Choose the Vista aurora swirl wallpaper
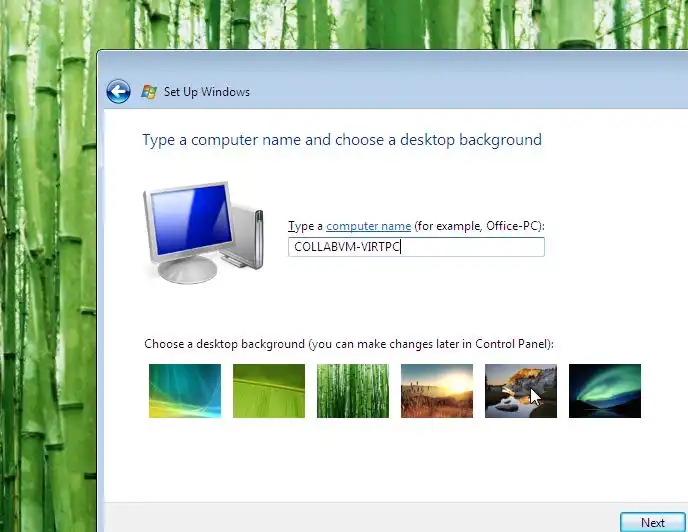 pos(185,391)
